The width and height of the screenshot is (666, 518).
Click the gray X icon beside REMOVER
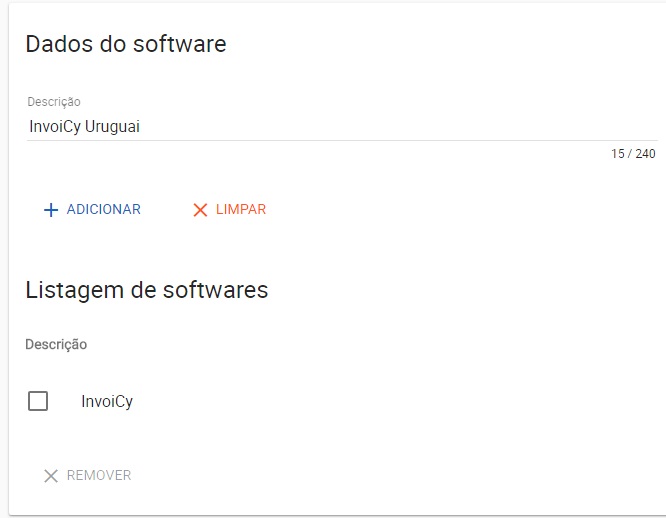tap(51, 476)
